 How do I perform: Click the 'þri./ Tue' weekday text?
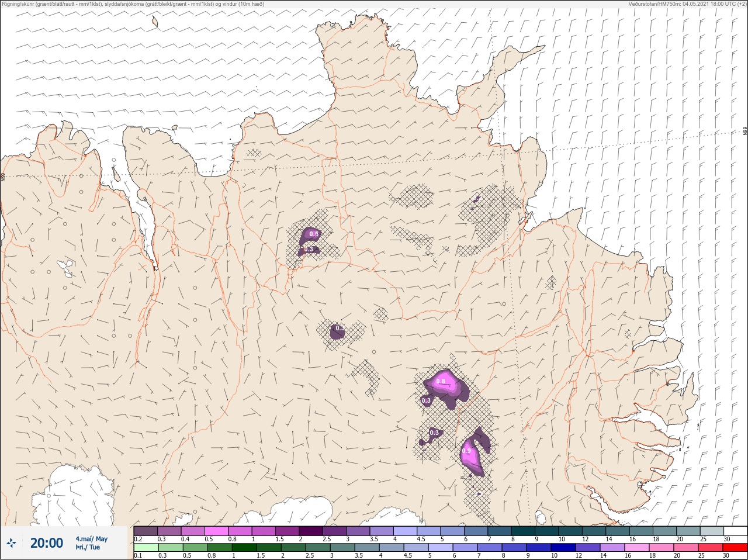[x=88, y=548]
